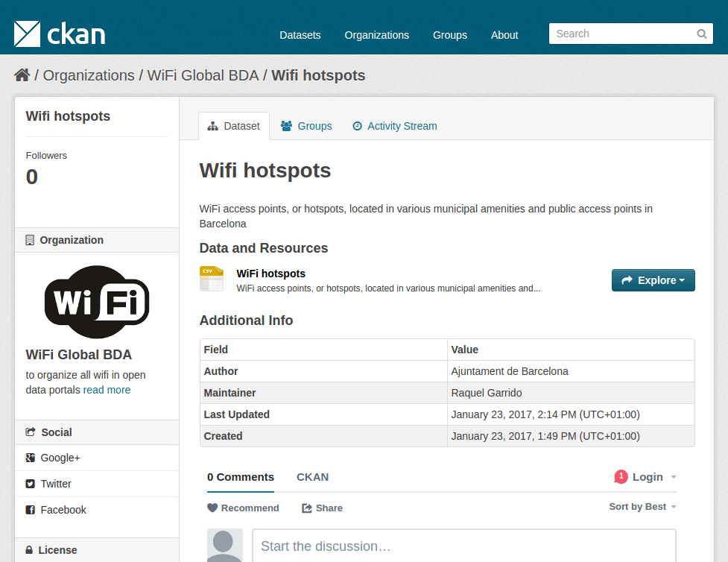
Task: Go to the home breadcrumb icon
Action: (x=22, y=75)
